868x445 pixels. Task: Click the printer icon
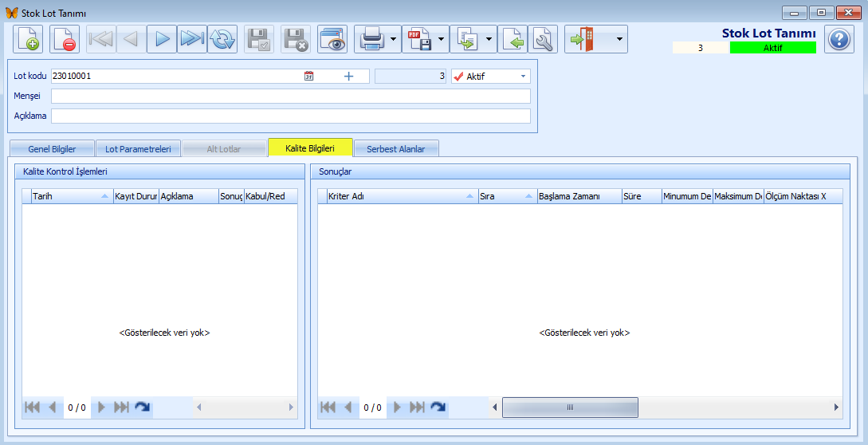(x=371, y=39)
